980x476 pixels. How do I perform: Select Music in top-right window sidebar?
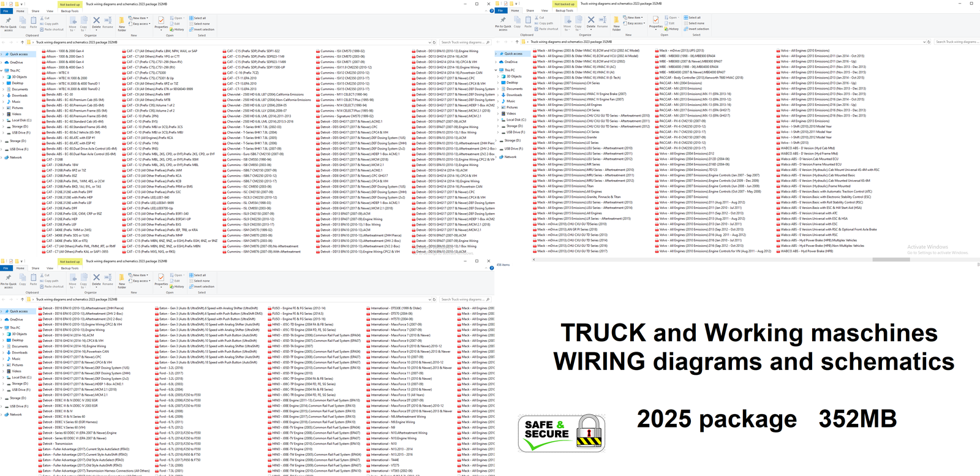pyautogui.click(x=508, y=101)
